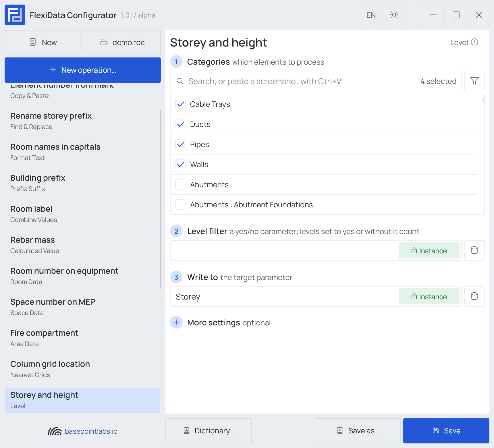Screen dimensions: 494x448
Task: Select the Fire compartment operation
Action: tap(82, 338)
